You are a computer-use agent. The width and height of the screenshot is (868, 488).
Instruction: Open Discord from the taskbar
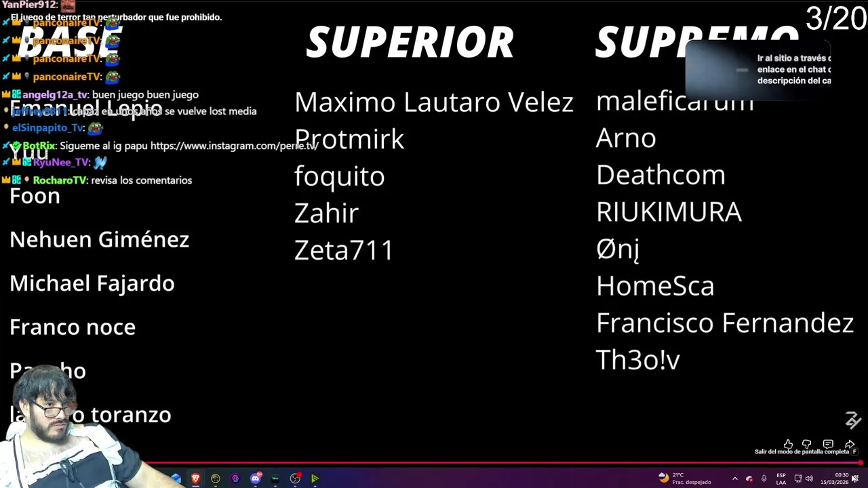point(256,479)
